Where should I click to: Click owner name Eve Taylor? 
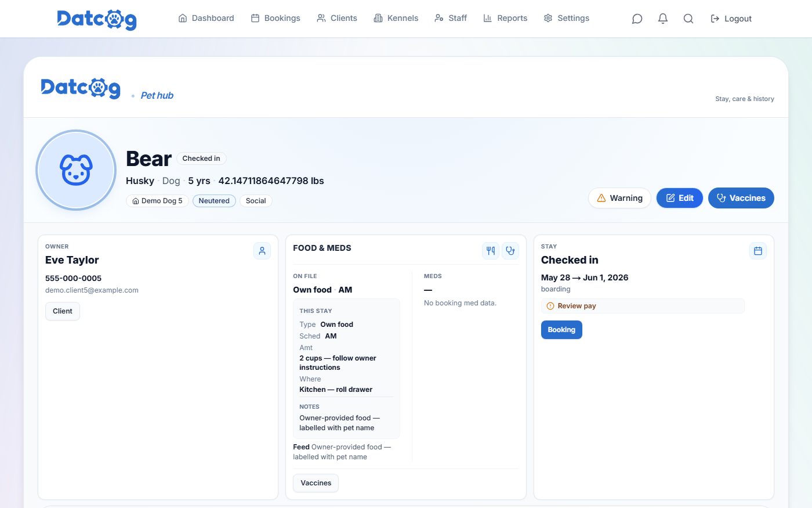tap(72, 260)
